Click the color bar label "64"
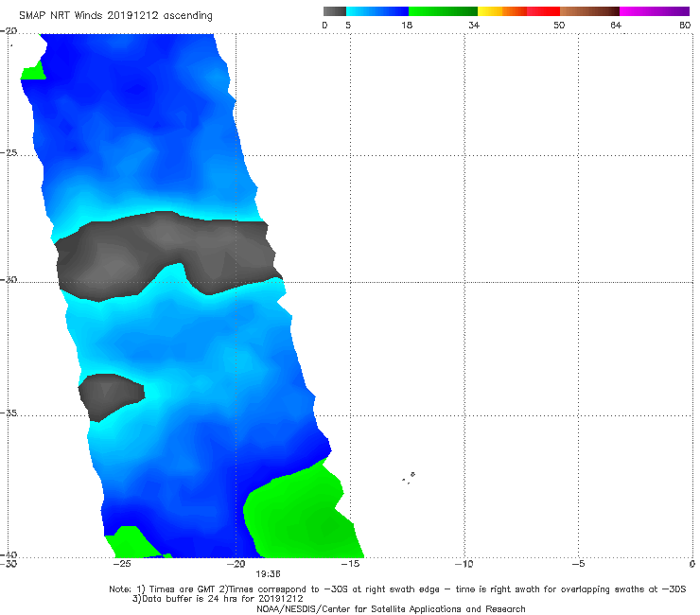The width and height of the screenshot is (700, 615). pos(616,25)
